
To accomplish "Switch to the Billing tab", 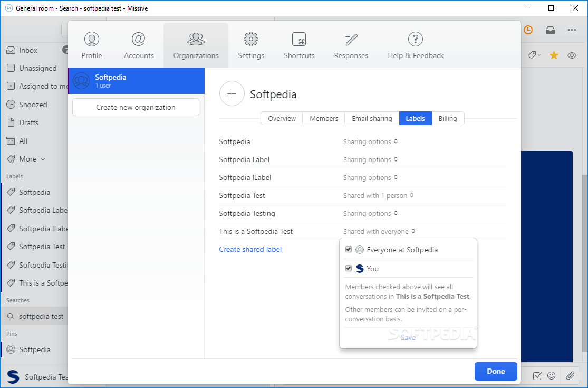I will pos(448,118).
